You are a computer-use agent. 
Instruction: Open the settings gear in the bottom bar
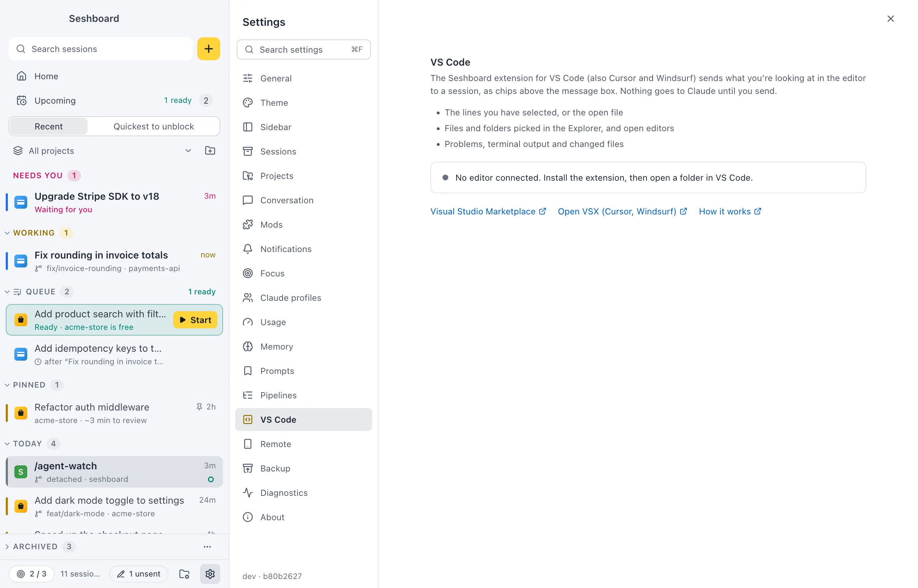click(x=210, y=574)
